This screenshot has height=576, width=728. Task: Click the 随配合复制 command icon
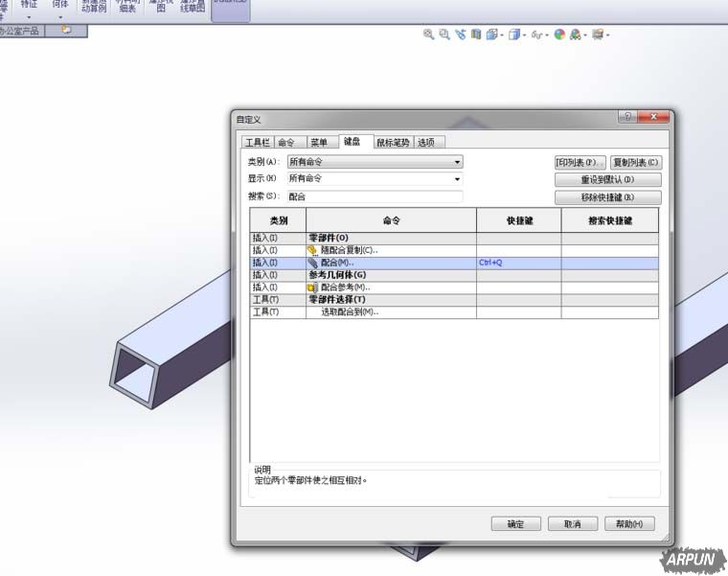(x=313, y=250)
